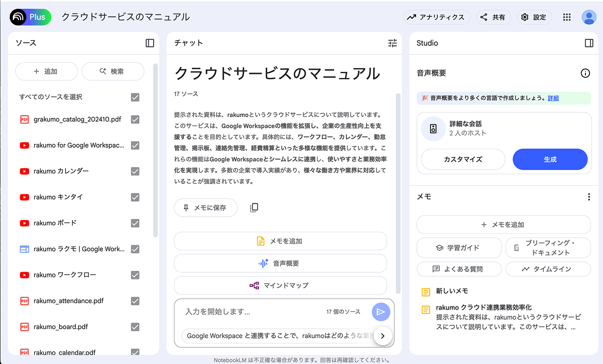Click YouTube icon of rakumo キンタイ
The width and height of the screenshot is (603, 364).
tap(25, 197)
